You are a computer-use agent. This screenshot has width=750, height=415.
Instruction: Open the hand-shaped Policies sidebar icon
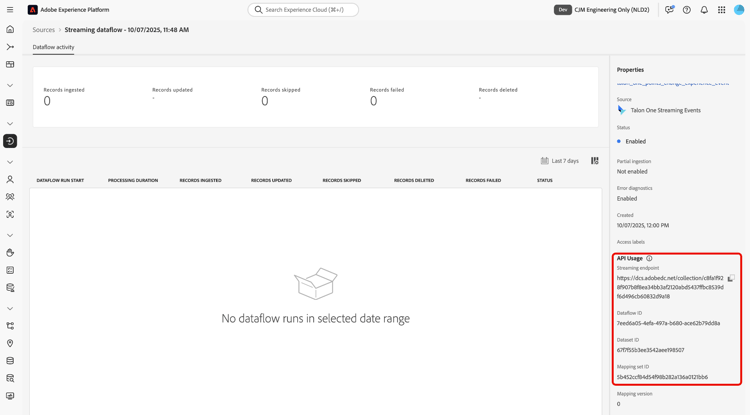(x=10, y=252)
